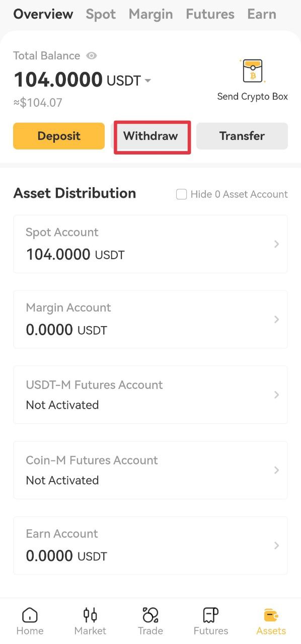301x644 pixels.
Task: Tap the Transfer button
Action: pos(242,136)
